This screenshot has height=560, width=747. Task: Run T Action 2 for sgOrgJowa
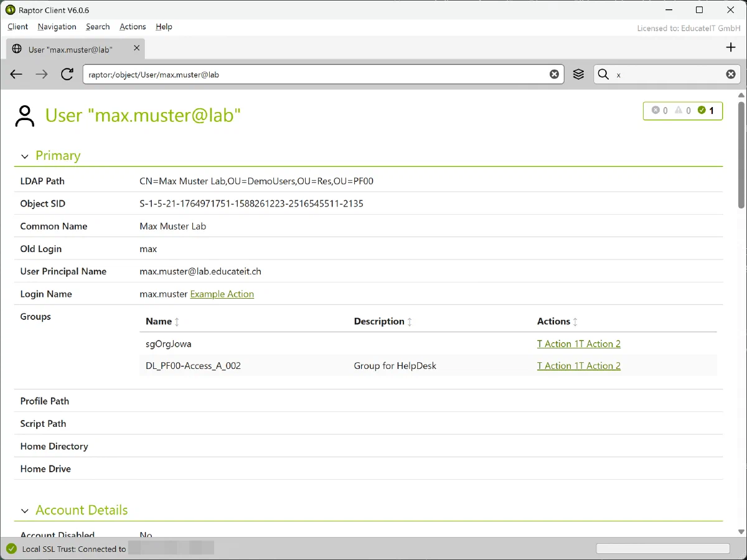[600, 343]
